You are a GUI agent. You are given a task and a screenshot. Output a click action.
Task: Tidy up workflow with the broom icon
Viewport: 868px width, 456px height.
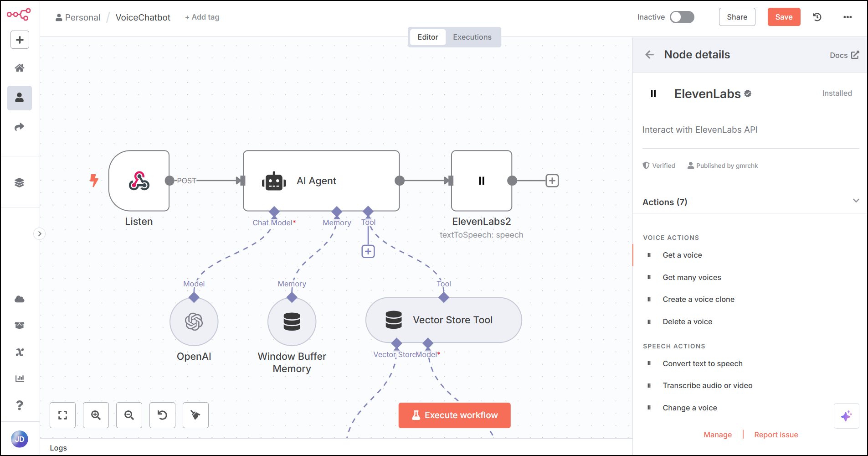[x=195, y=415]
